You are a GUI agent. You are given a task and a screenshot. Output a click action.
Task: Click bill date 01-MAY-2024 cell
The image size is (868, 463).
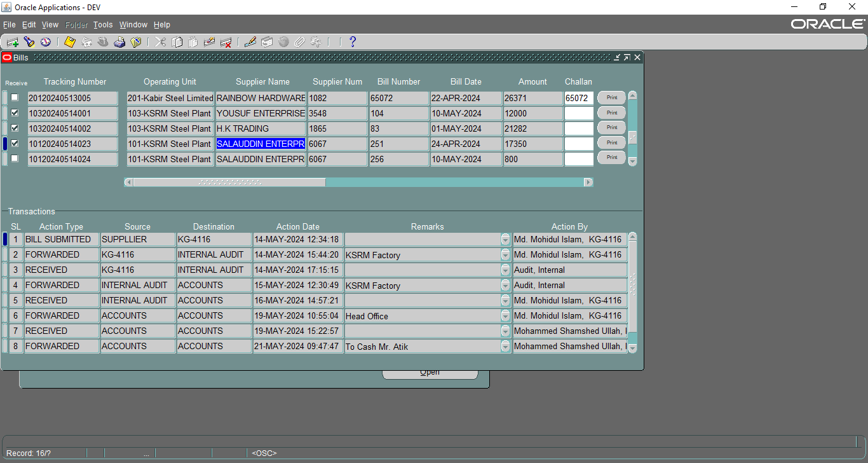[466, 128]
